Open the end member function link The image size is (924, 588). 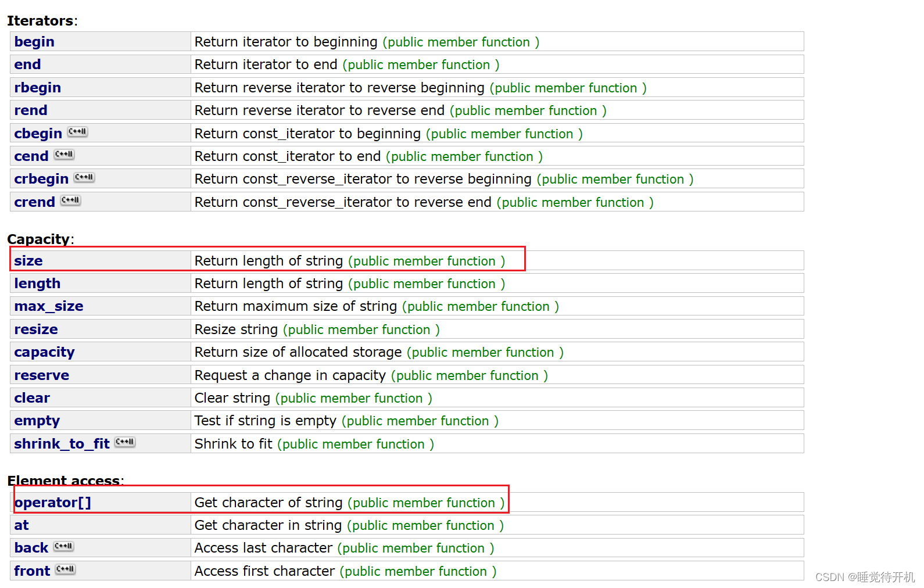27,64
